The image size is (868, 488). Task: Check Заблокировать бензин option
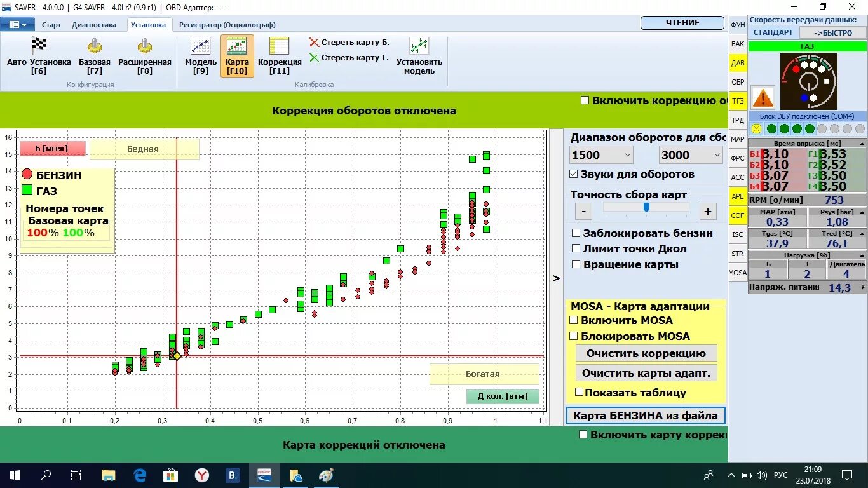point(576,233)
